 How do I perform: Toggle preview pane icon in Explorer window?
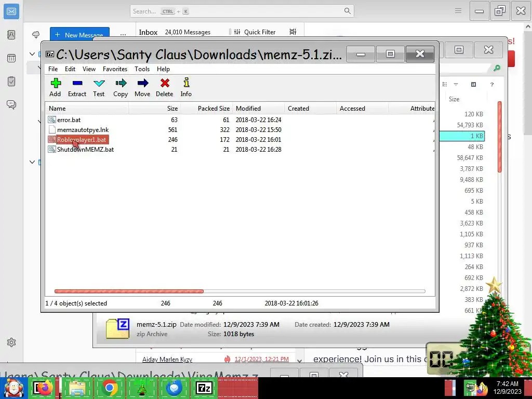coord(474,84)
